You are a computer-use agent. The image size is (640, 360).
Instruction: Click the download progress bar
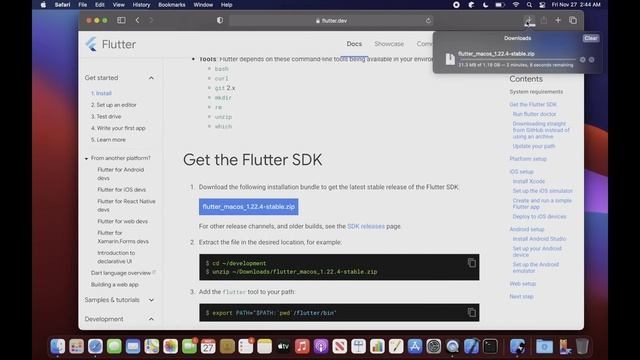[517, 60]
